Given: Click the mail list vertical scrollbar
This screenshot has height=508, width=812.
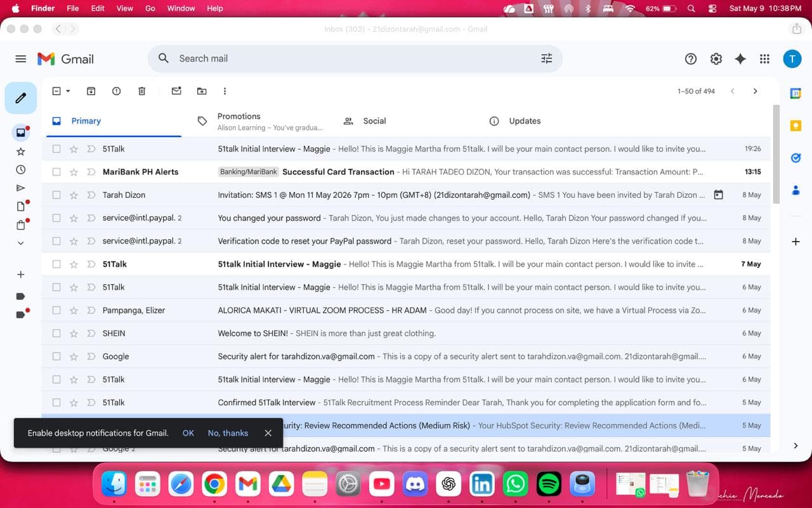Looking at the screenshot, I should point(776,154).
